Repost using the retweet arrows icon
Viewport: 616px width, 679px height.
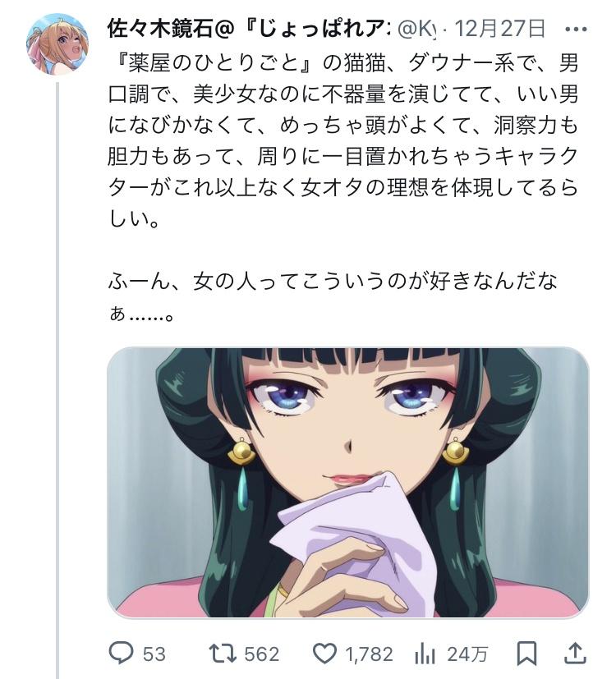click(x=223, y=654)
